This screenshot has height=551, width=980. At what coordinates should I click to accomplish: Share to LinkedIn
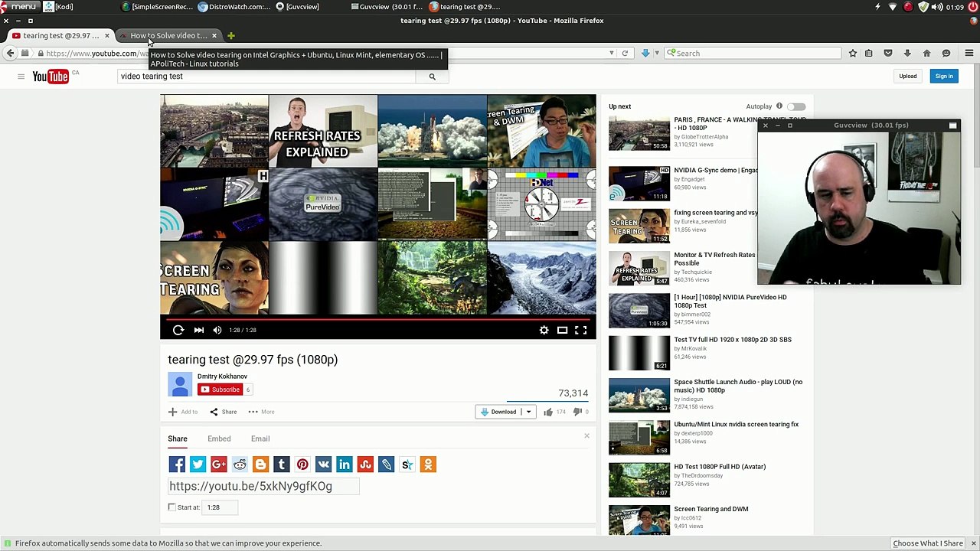[345, 465]
